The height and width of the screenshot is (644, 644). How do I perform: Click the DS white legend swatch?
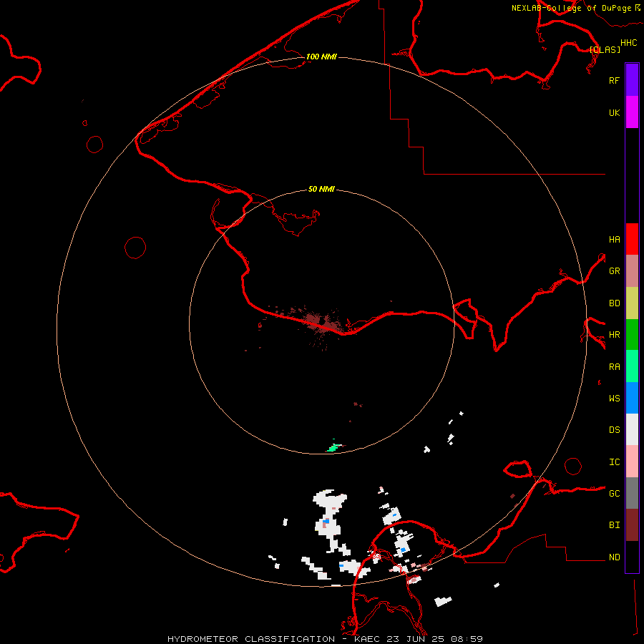pos(632,429)
